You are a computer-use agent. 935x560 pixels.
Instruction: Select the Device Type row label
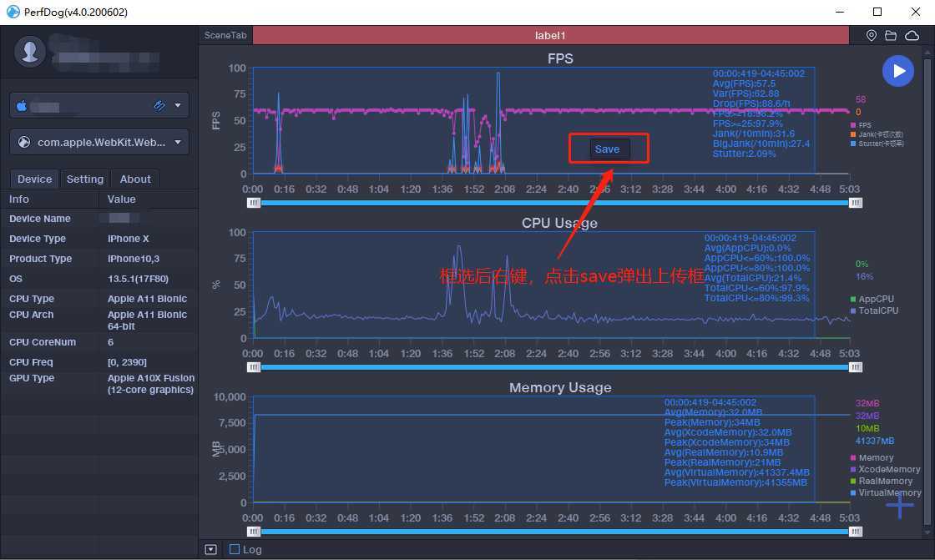[38, 239]
